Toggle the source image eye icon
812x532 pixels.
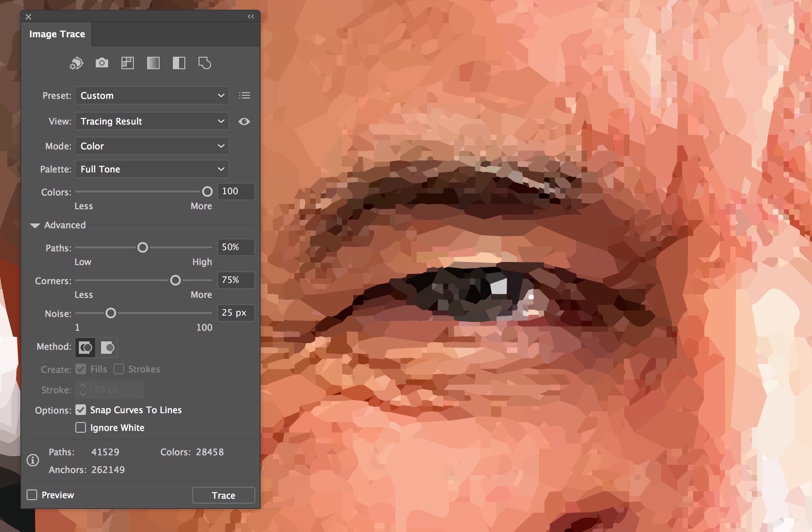coord(244,121)
